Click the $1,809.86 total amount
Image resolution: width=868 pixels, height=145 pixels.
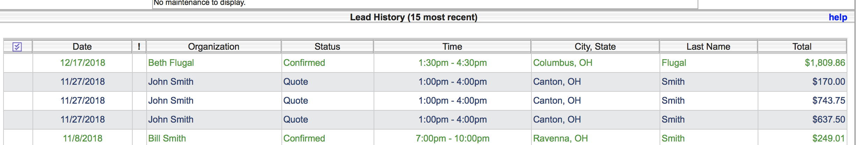(825, 63)
